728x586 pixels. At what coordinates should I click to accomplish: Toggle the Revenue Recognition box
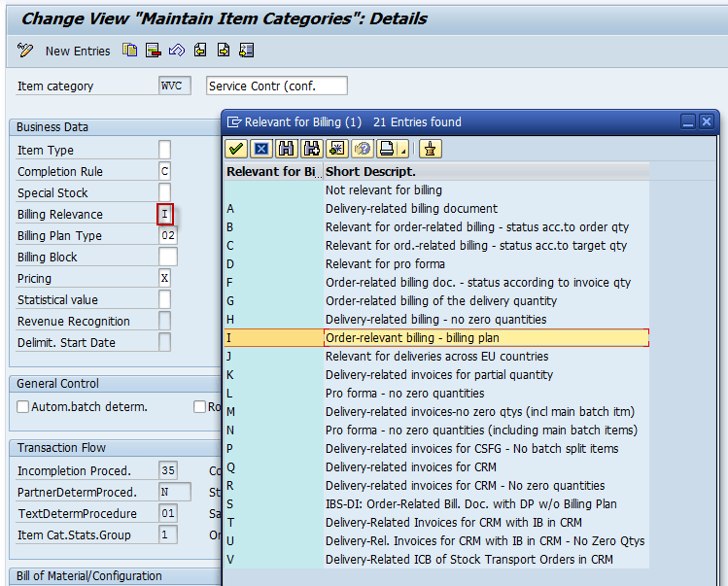point(164,321)
